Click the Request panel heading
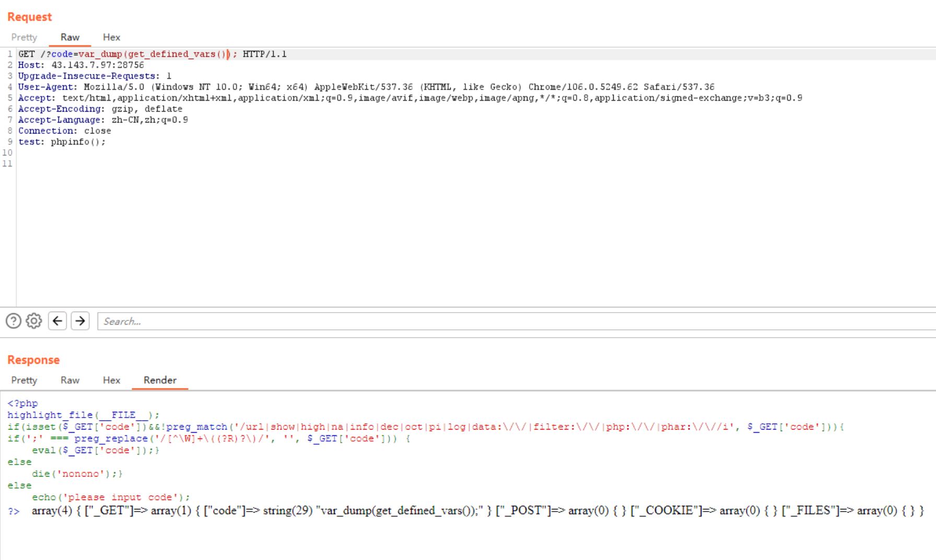936x560 pixels. pyautogui.click(x=29, y=17)
